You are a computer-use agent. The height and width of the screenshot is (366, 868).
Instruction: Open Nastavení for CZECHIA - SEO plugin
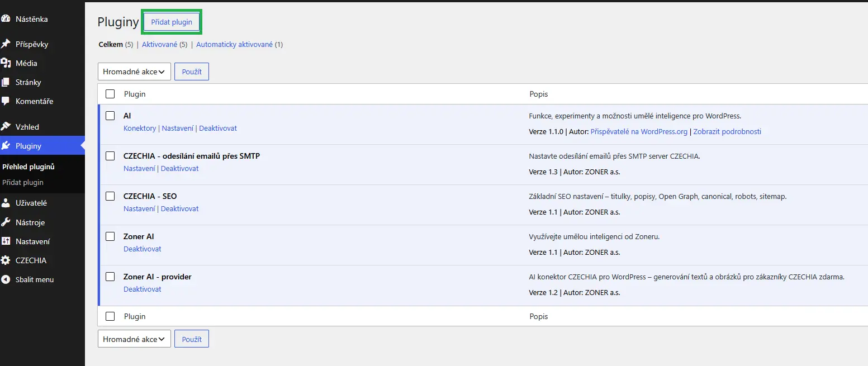point(139,208)
